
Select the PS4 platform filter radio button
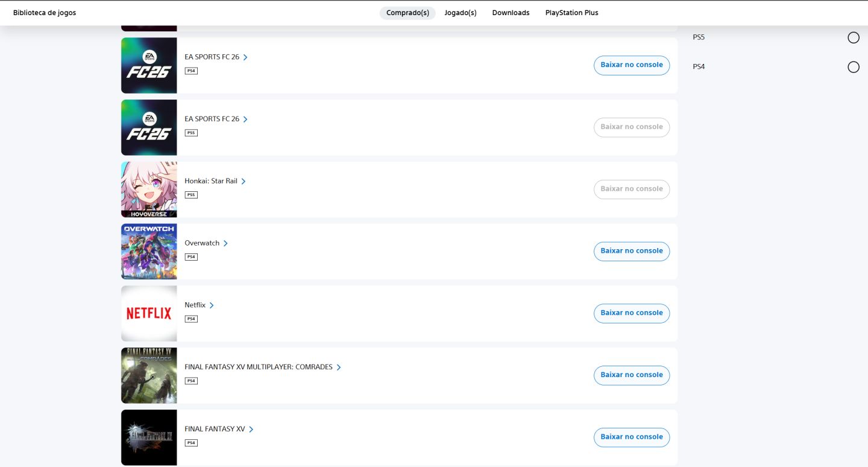click(x=854, y=67)
